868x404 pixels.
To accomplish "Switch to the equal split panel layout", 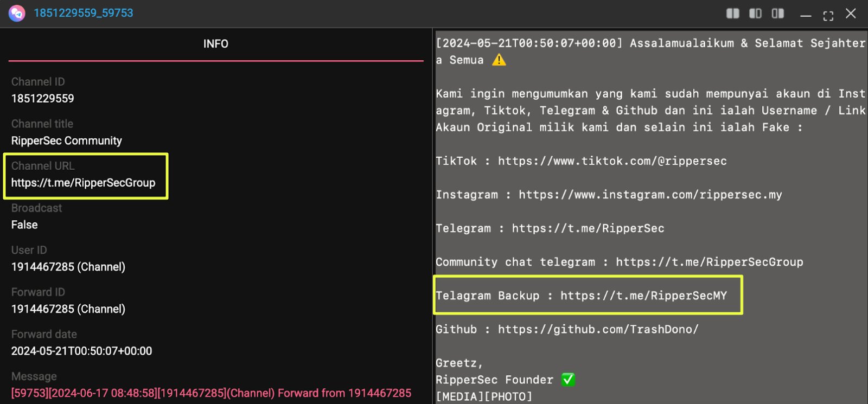I will [x=732, y=14].
